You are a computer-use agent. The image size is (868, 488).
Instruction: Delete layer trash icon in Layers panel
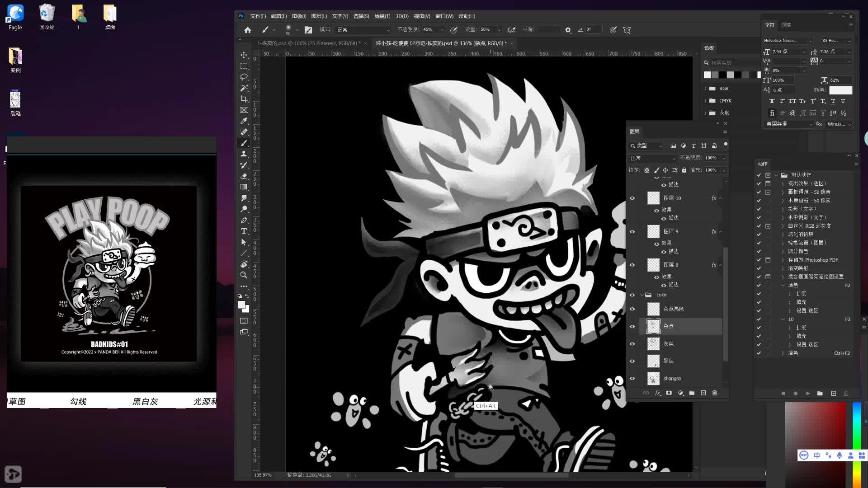tap(715, 393)
